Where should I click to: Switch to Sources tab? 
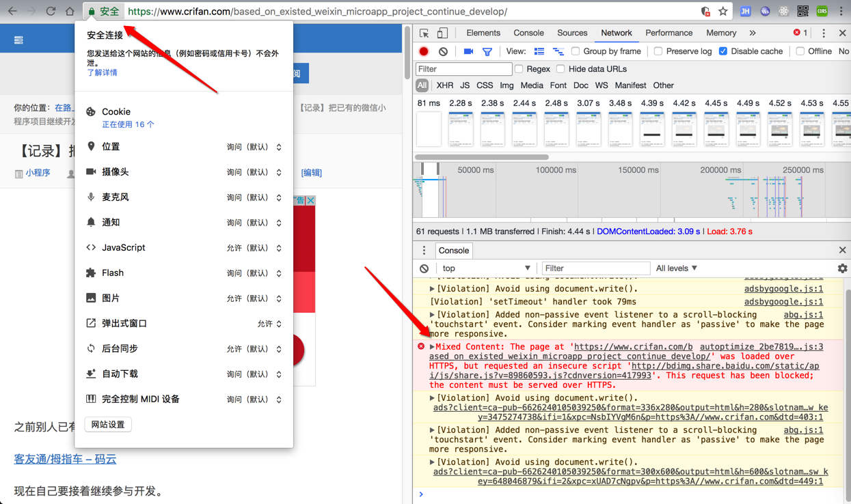pyautogui.click(x=572, y=33)
